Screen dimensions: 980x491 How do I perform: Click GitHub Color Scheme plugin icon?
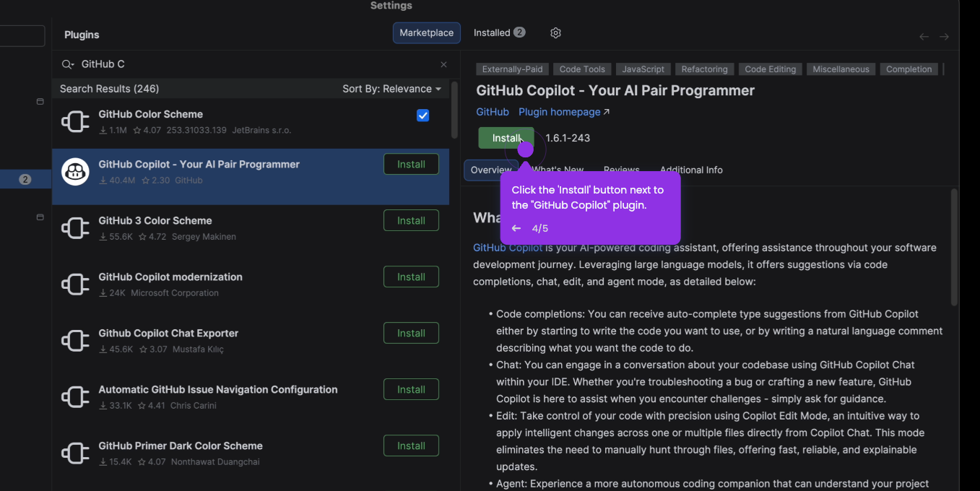point(75,121)
